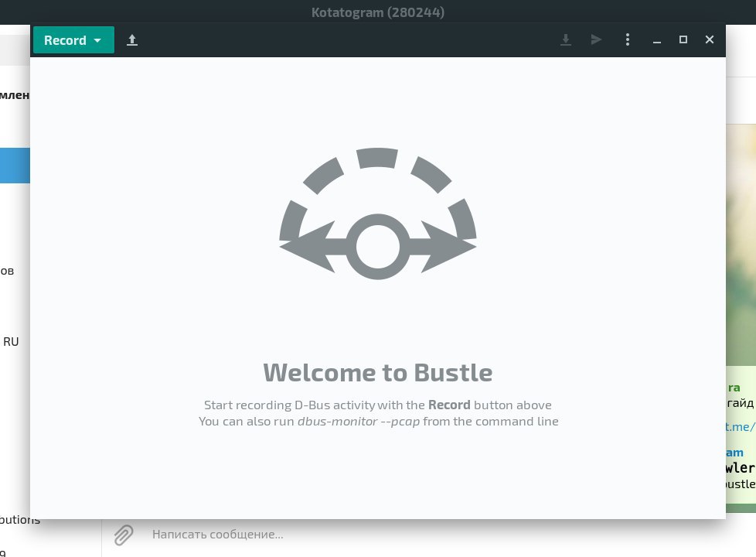Click the greyed-out save download icon
Viewport: 756px width, 557px height.
(566, 39)
